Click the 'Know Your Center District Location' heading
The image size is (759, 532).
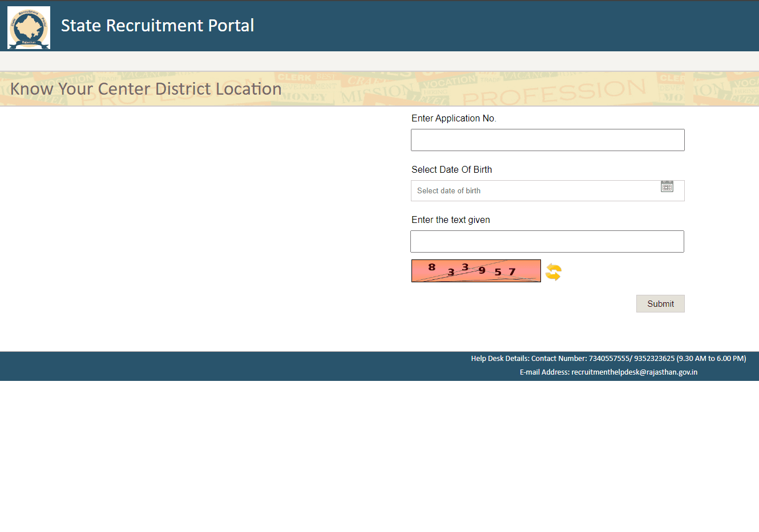point(146,89)
